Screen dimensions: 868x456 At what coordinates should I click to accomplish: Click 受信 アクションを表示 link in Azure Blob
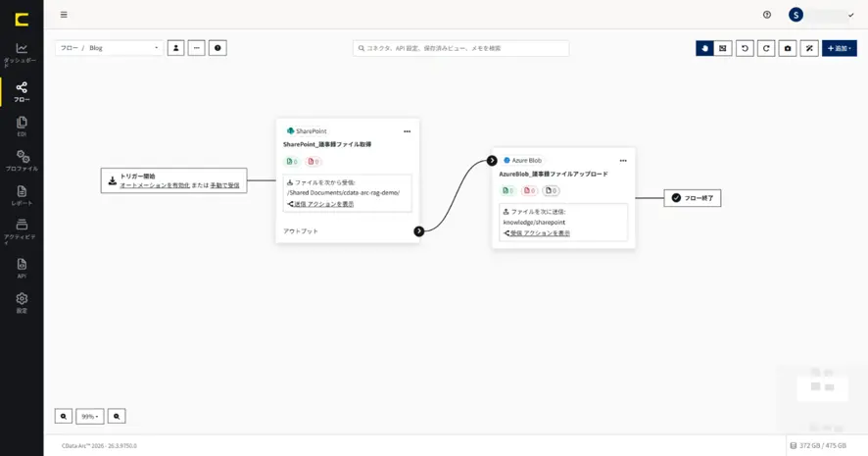pos(540,233)
